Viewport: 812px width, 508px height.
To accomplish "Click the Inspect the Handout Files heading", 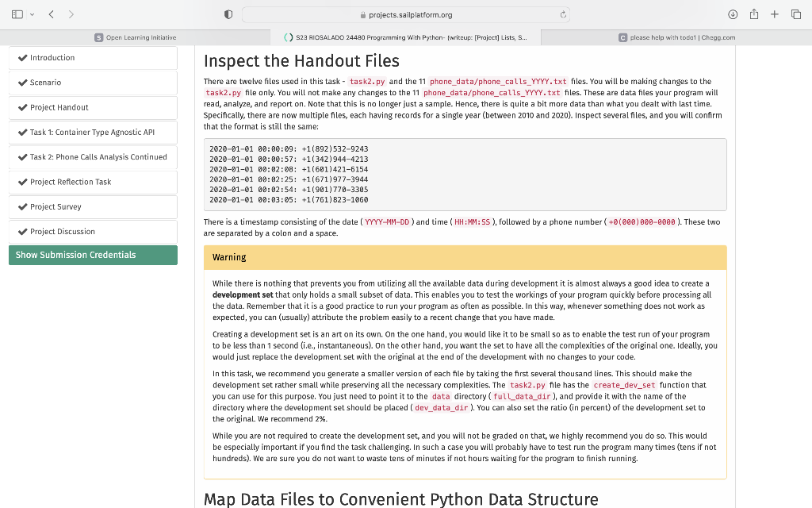I will 301,60.
